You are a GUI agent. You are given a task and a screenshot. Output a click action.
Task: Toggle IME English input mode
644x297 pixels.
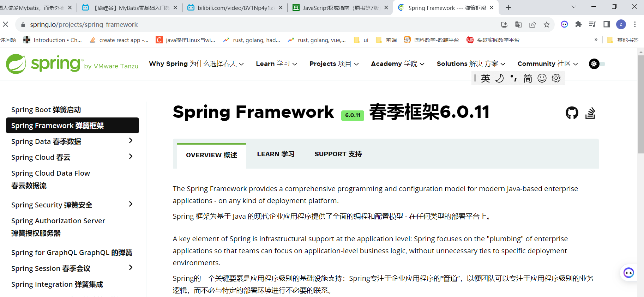(x=486, y=78)
